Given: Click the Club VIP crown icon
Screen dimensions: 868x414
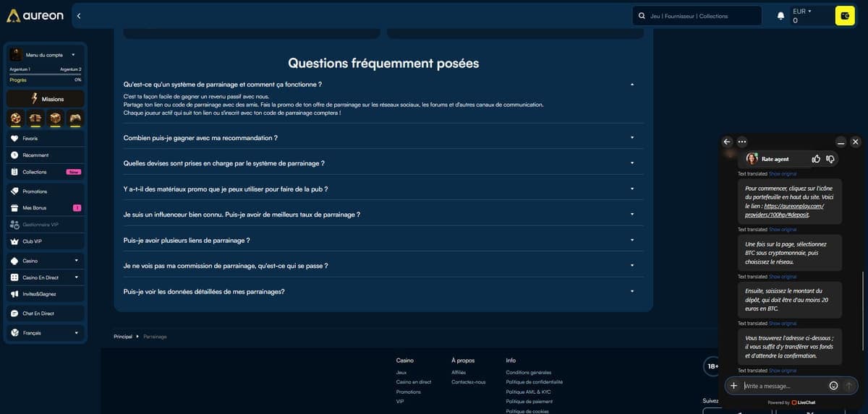Looking at the screenshot, I should (14, 241).
